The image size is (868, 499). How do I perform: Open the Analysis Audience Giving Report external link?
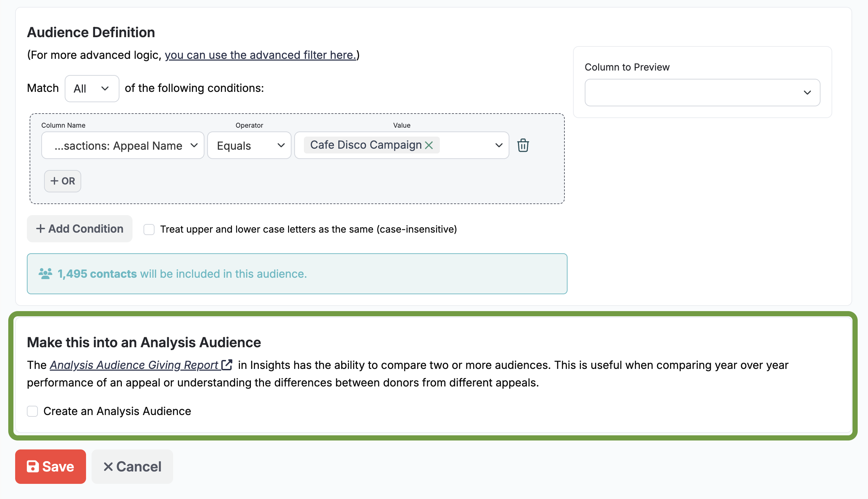coord(226,365)
